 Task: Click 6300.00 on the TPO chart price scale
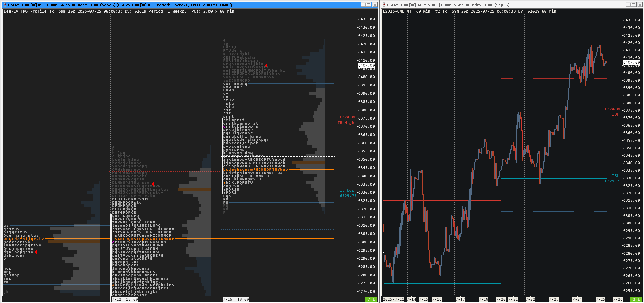pyautogui.click(x=366, y=242)
